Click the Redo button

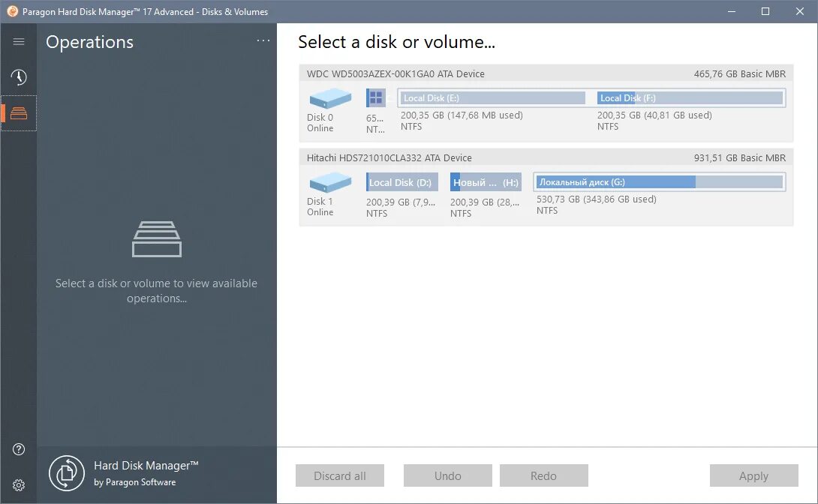tap(543, 475)
